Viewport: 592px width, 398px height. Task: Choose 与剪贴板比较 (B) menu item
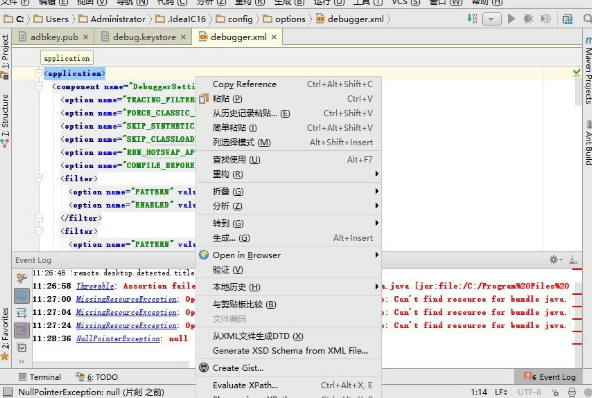point(288,304)
